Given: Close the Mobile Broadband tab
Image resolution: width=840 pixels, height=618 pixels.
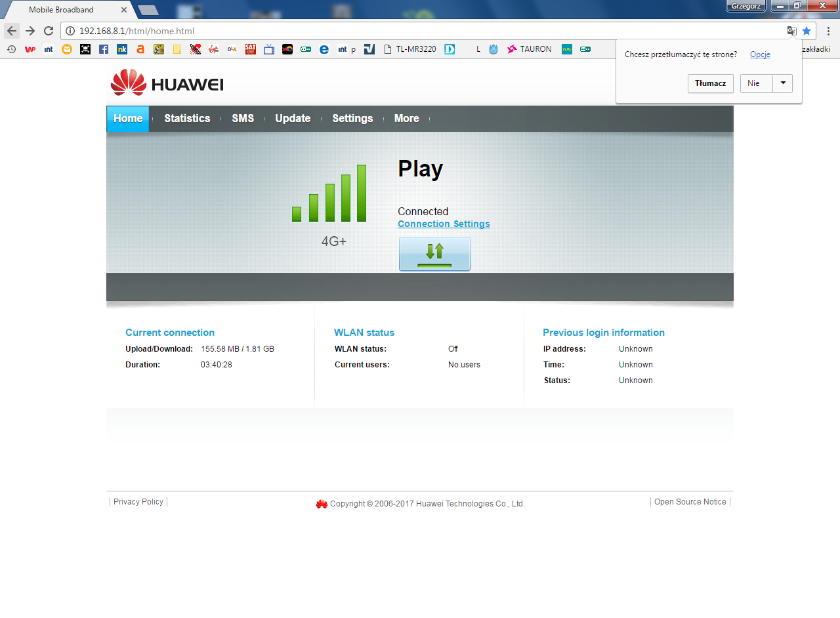Looking at the screenshot, I should point(124,10).
